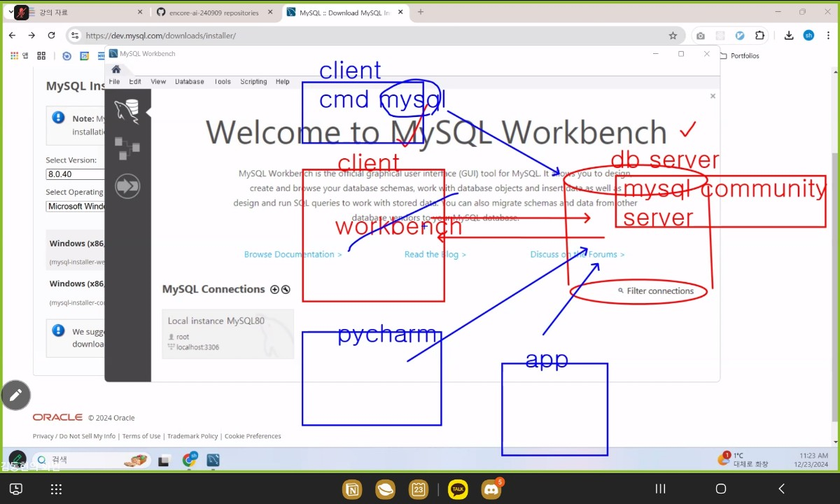Viewport: 840px width, 504px height.
Task: Open the calendar app in the bottom dock
Action: [x=419, y=489]
